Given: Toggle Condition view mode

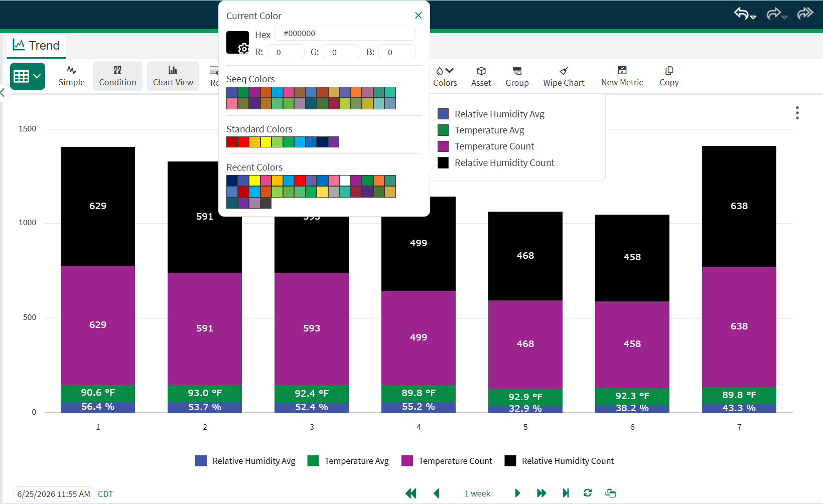Looking at the screenshot, I should (x=117, y=76).
